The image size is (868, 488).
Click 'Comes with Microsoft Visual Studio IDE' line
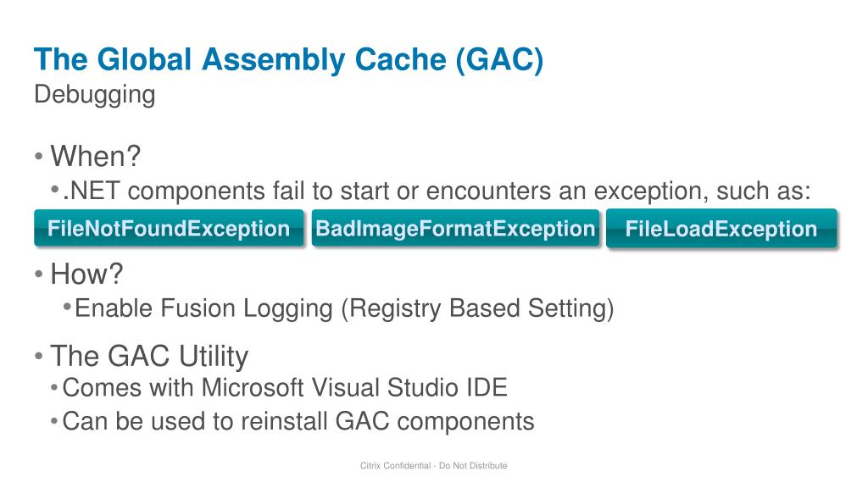(x=285, y=387)
